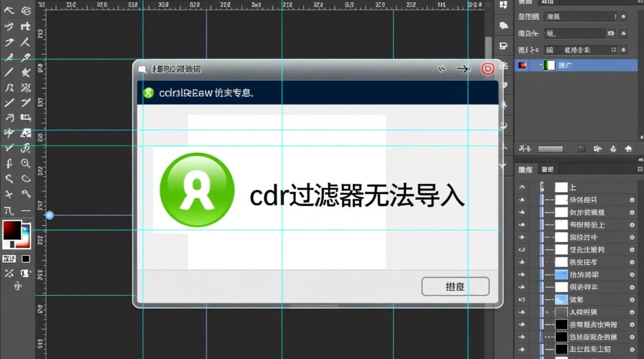Select the magnifier Zoom tool in toolbox
This screenshot has height=359, width=644.
[26, 164]
